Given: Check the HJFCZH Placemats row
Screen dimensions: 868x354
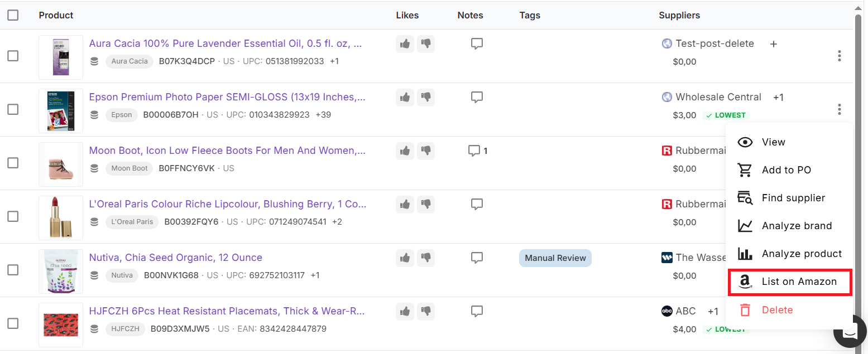Looking at the screenshot, I should [13, 323].
